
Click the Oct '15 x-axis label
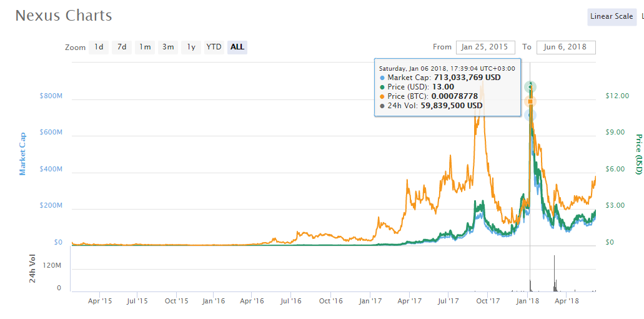176,301
